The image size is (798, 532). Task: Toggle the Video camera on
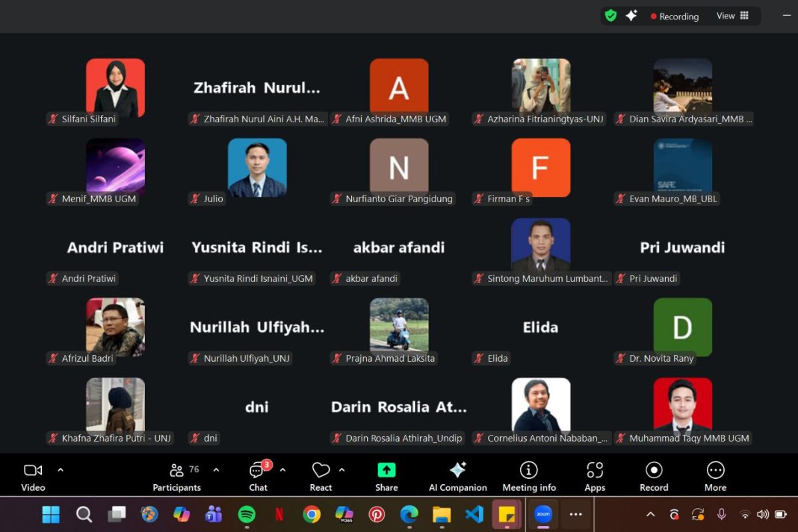pos(33,477)
